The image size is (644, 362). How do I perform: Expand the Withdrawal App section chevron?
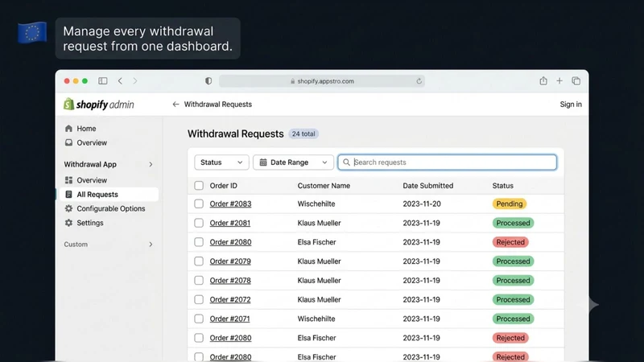[151, 164]
